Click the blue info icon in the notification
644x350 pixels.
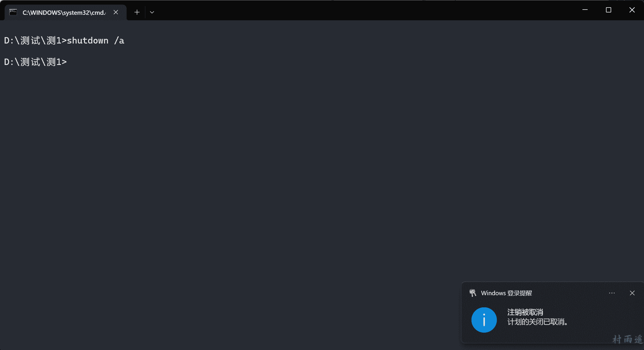tap(484, 320)
